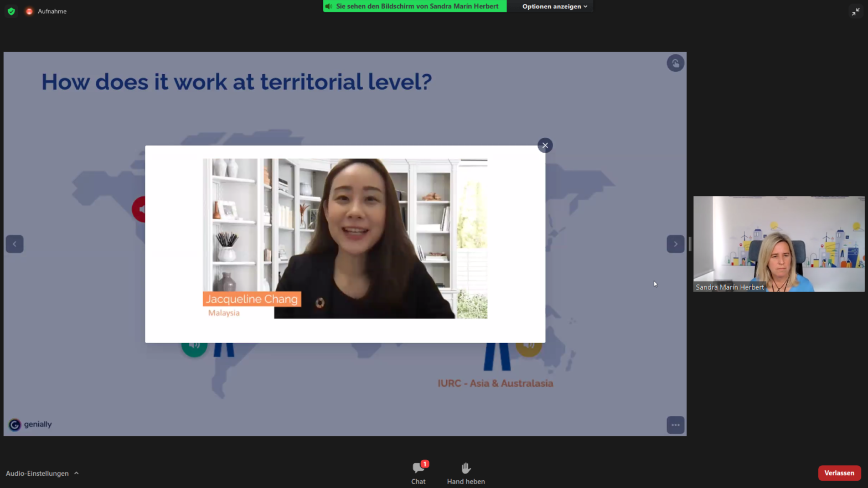Screen dimensions: 868x488
Task: Click Verlassen to leave the meeting
Action: (x=839, y=473)
